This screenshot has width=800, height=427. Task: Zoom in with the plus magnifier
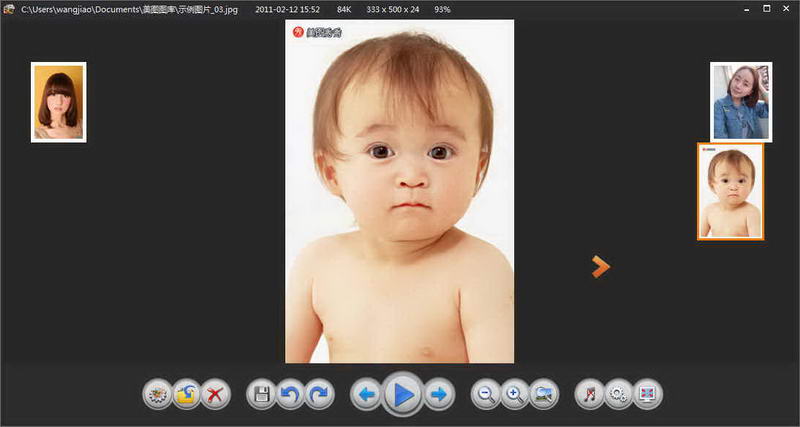(515, 394)
